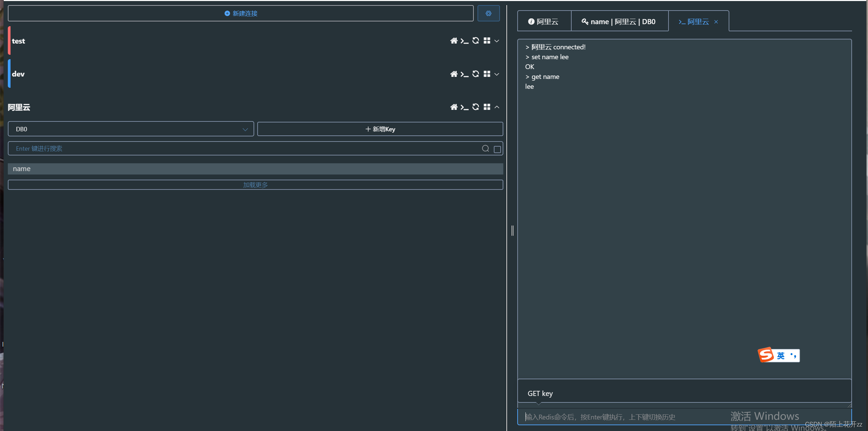Click the search magnifier icon
868x431 pixels.
coord(485,149)
